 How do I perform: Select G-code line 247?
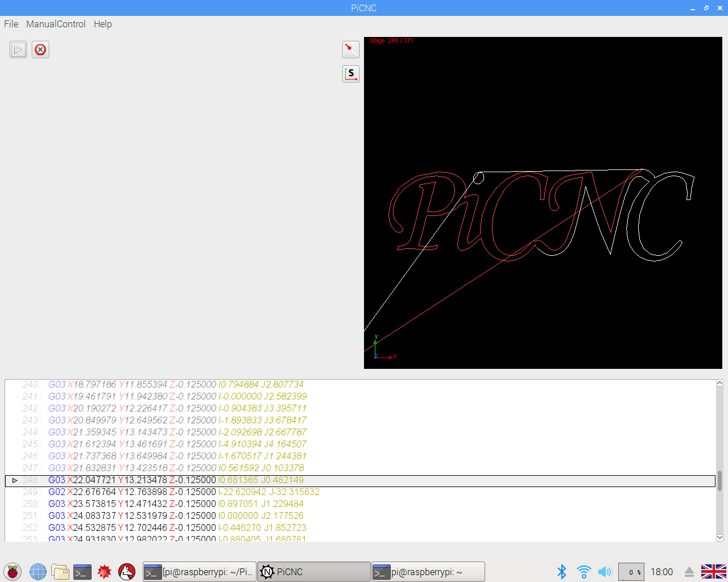(x=360, y=468)
